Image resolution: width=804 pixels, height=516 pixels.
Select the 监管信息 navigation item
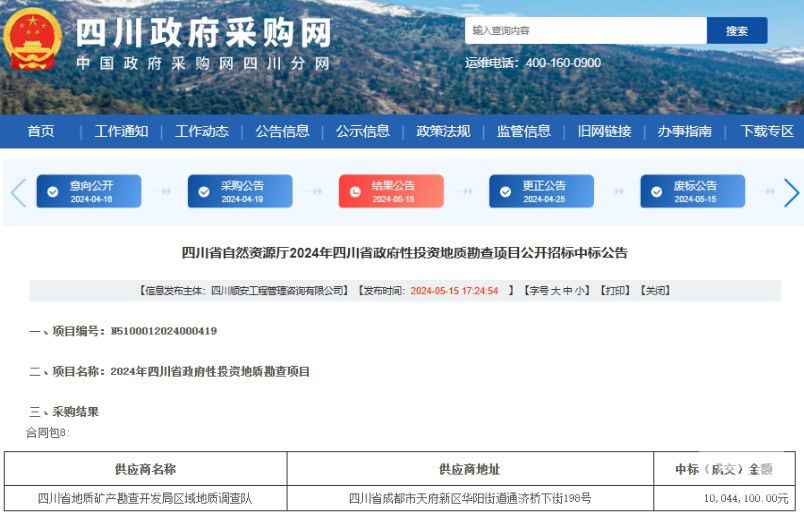[x=524, y=131]
